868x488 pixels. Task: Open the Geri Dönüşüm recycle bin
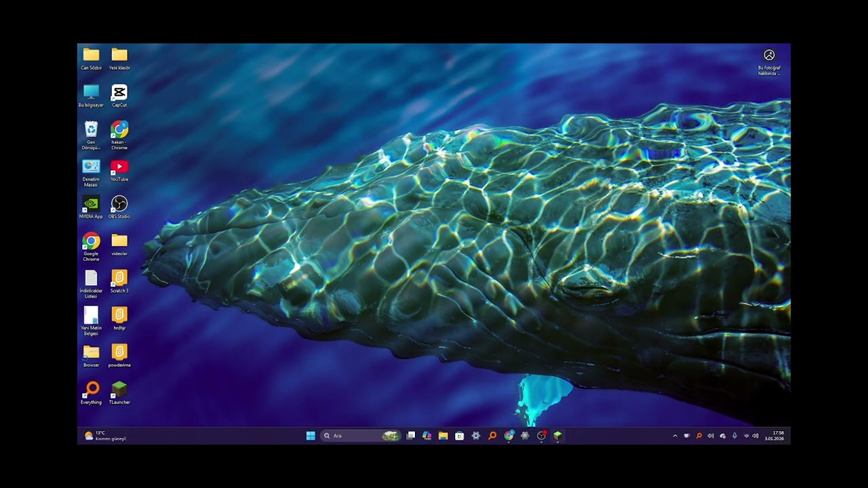[x=91, y=135]
